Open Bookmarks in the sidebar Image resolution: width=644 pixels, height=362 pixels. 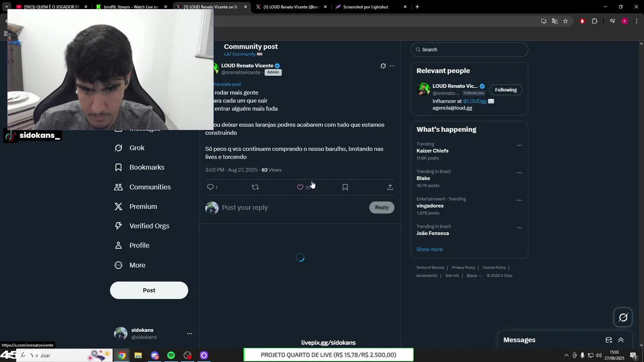pos(139,167)
